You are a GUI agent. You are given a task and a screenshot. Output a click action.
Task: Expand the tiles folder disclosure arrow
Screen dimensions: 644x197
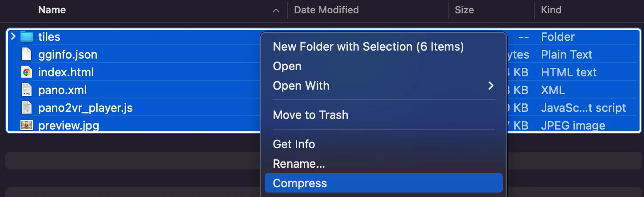(x=13, y=36)
